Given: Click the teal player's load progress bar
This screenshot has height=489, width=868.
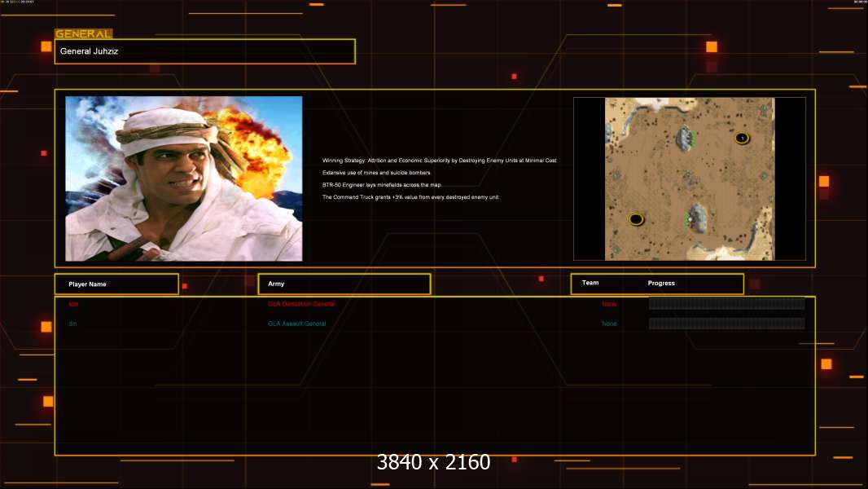Looking at the screenshot, I should (x=726, y=324).
